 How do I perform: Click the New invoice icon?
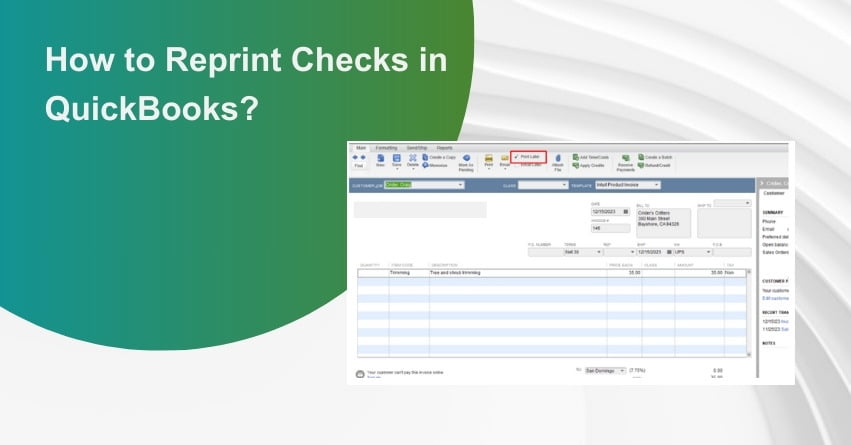click(x=380, y=158)
